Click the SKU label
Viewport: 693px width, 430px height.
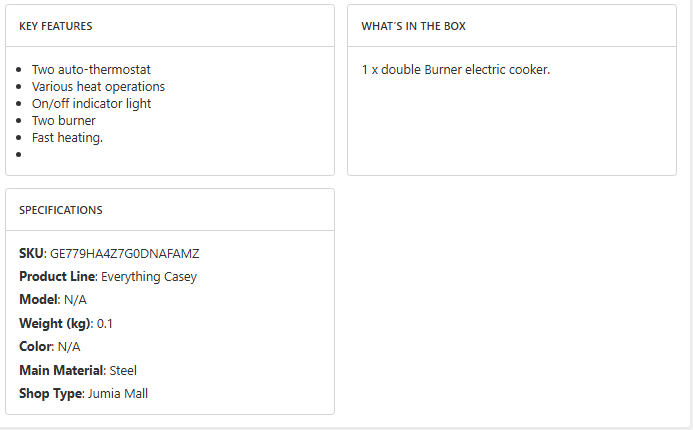(32, 254)
